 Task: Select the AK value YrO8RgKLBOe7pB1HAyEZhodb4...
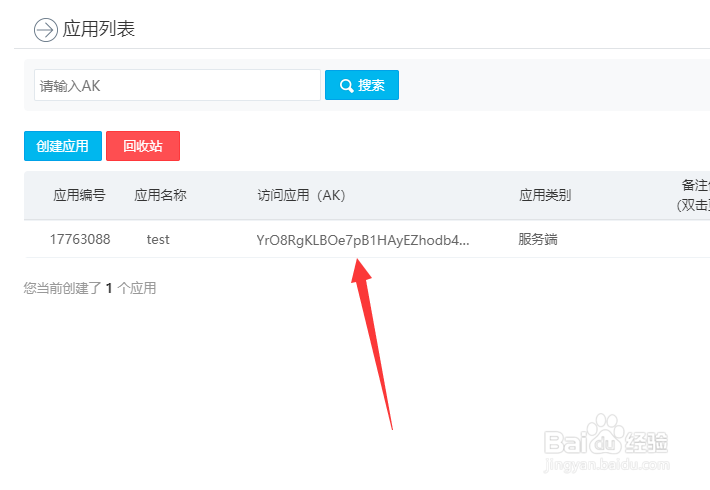(x=363, y=240)
